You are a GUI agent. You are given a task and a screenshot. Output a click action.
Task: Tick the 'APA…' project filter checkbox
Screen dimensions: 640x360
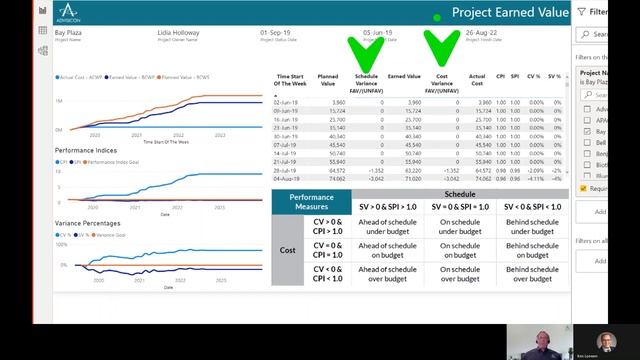pos(587,120)
